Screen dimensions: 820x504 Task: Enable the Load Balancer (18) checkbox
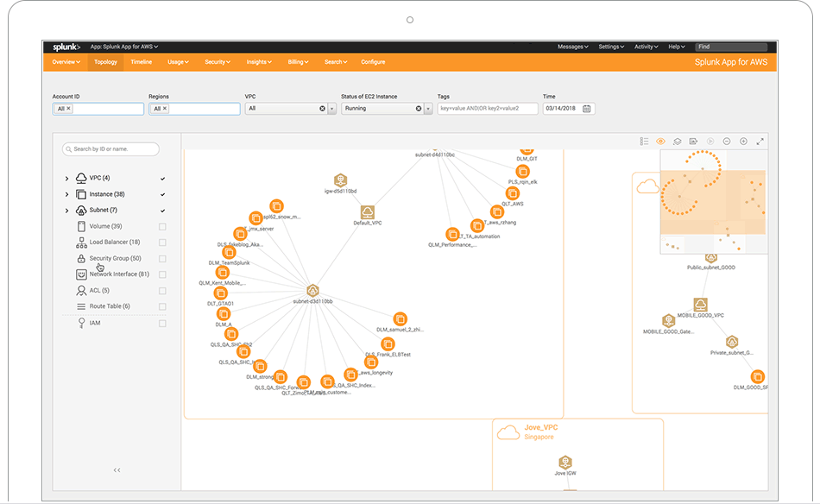[162, 243]
